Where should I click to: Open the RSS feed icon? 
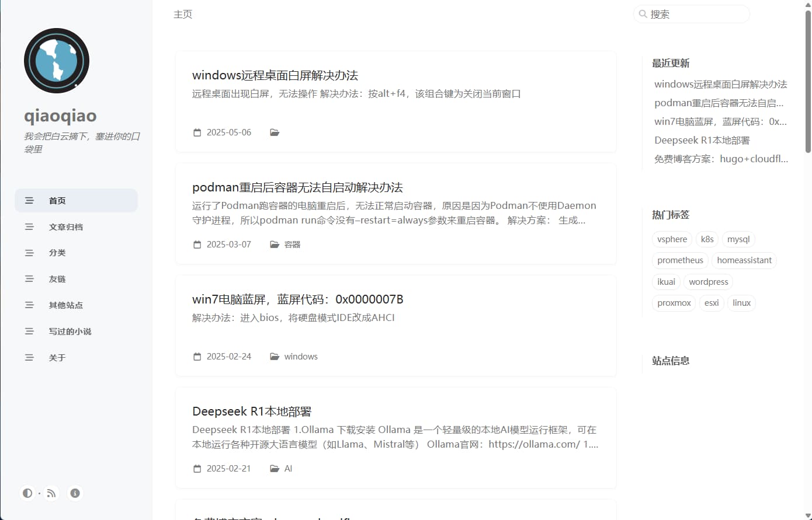coord(51,493)
